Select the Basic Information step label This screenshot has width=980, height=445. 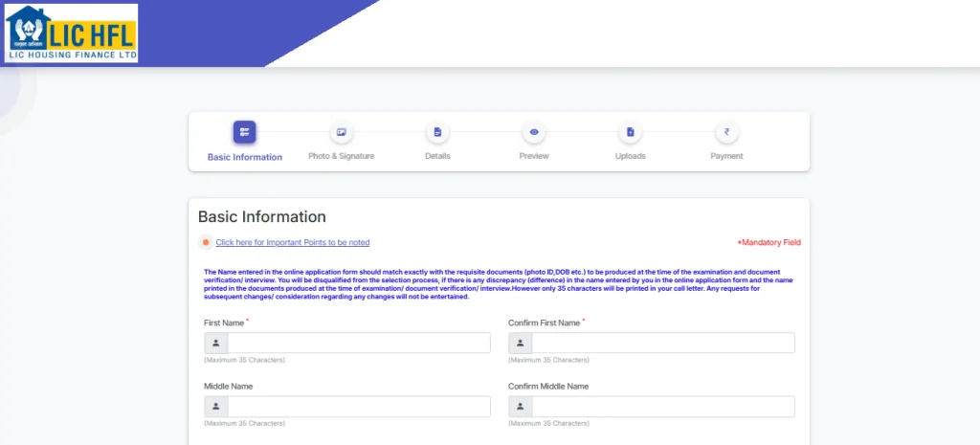[x=244, y=157]
